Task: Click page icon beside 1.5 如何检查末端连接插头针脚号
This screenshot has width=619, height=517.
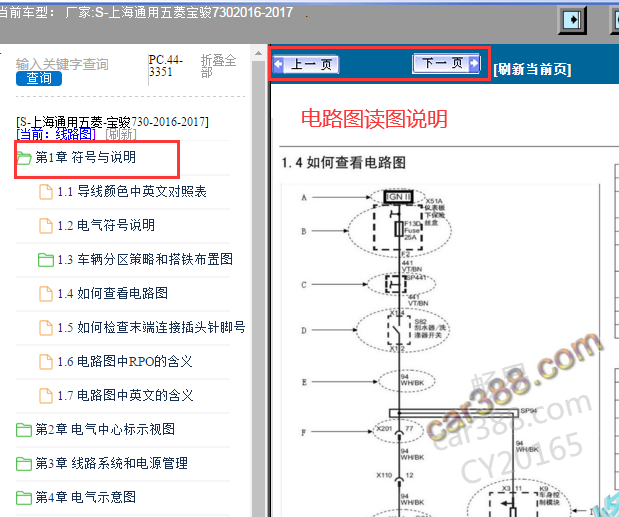Action: click(46, 328)
